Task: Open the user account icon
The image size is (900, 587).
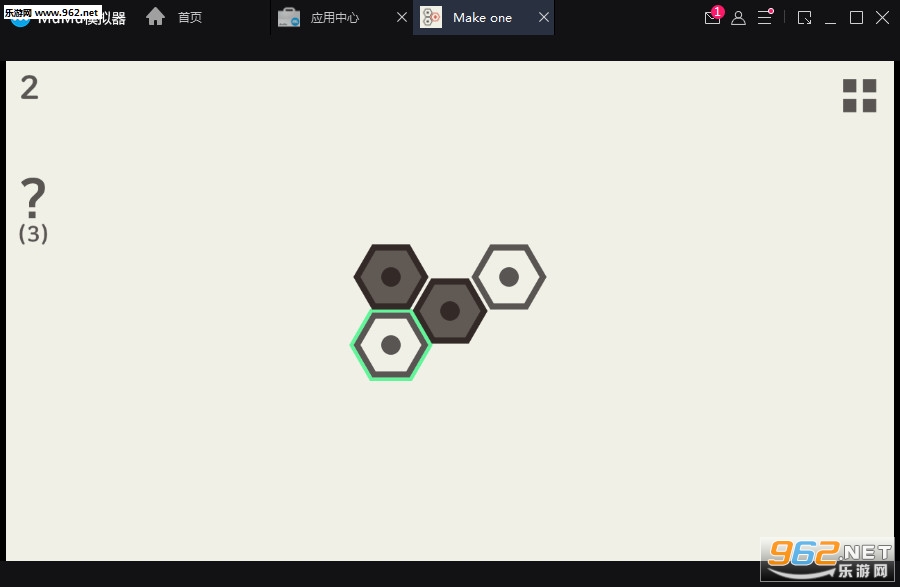Action: pos(739,18)
